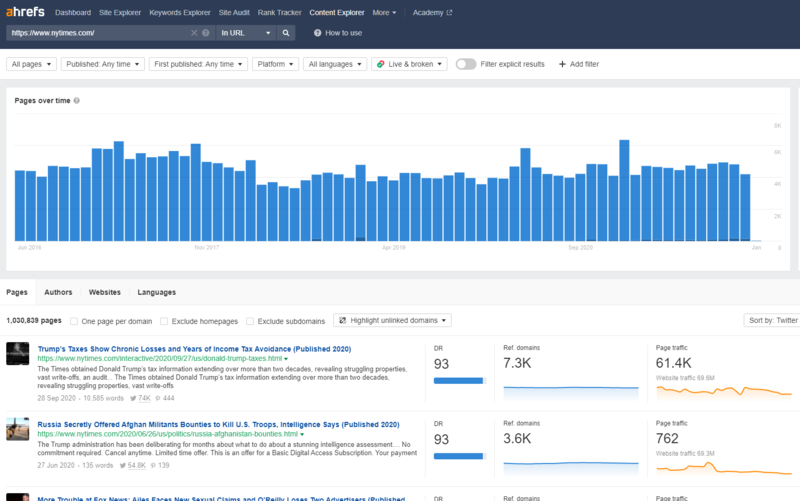Tick the Exclude subdomains checkbox

250,321
